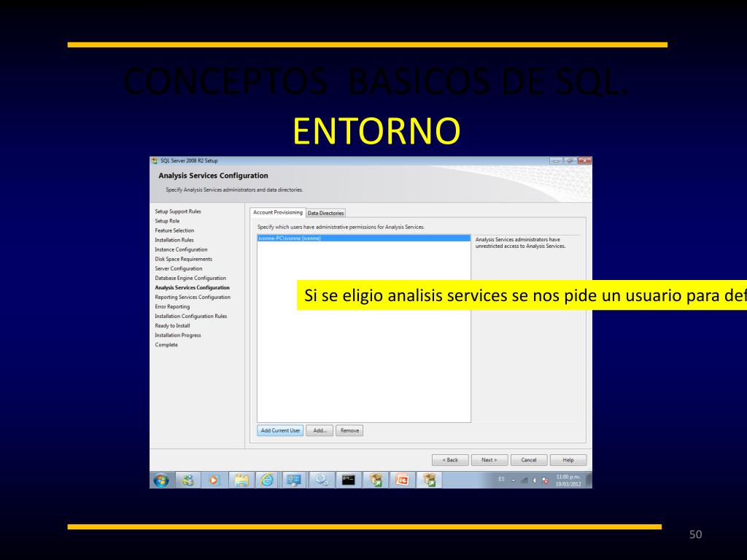Click the yellow analisis services caption
Image resolution: width=747 pixels, height=560 pixels.
(522, 295)
